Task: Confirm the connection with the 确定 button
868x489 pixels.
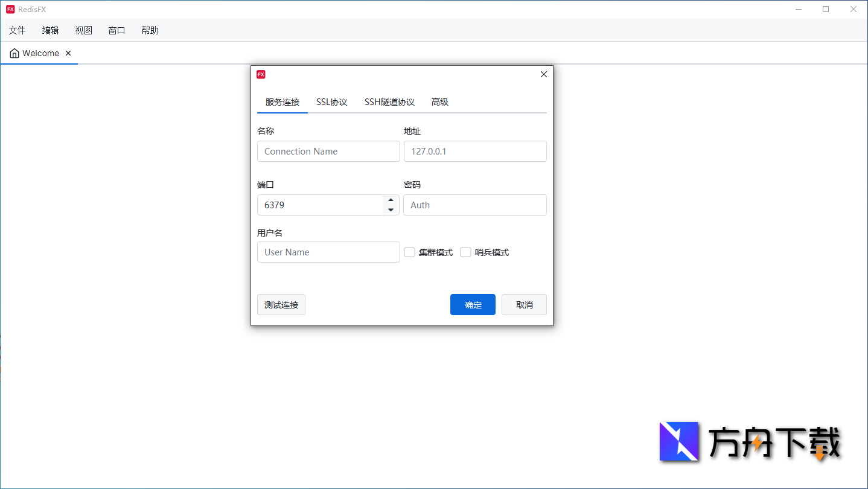Action: click(x=473, y=304)
